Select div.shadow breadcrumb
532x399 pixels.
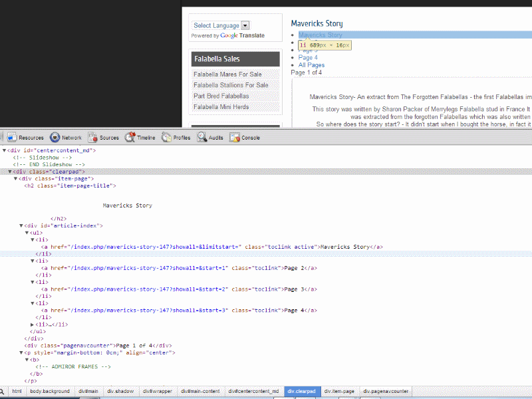click(x=120, y=391)
